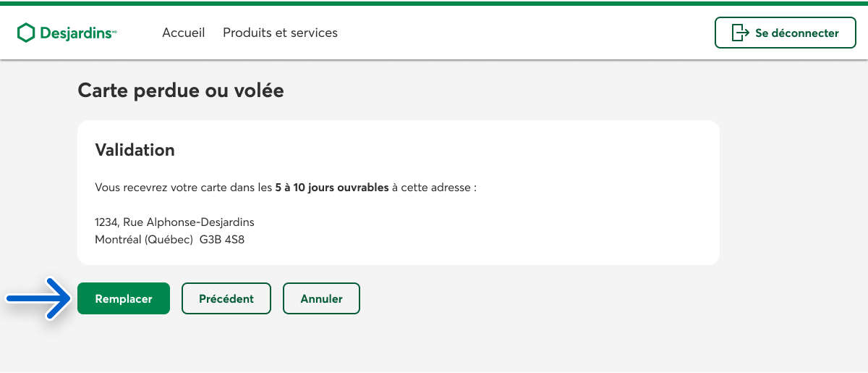Open the Accueil menu item
The image size is (868, 373).
click(x=184, y=33)
